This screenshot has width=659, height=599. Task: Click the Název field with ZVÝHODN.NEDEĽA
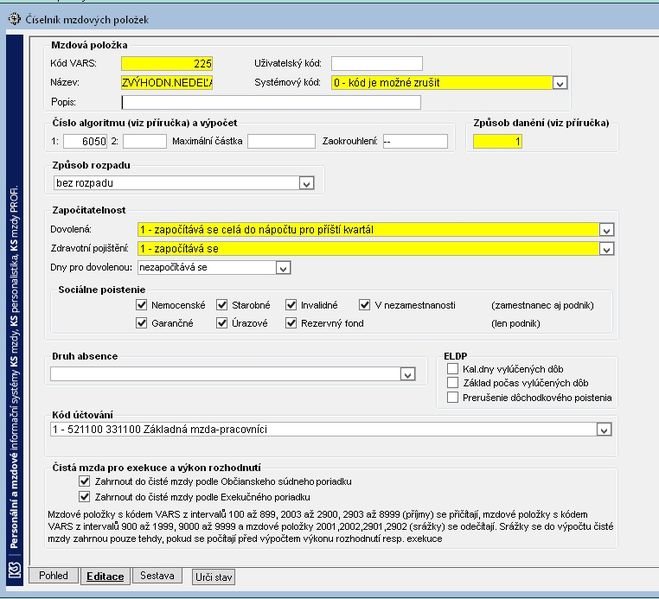167,83
